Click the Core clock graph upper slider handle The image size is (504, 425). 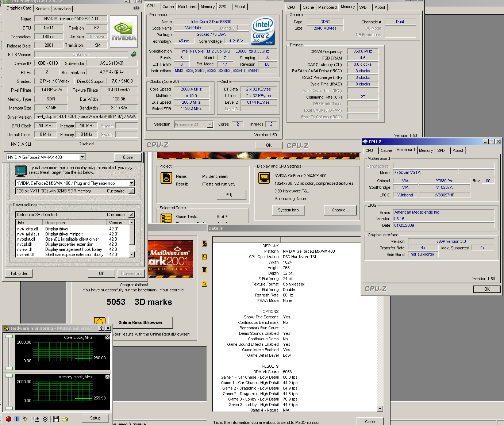coord(9,337)
